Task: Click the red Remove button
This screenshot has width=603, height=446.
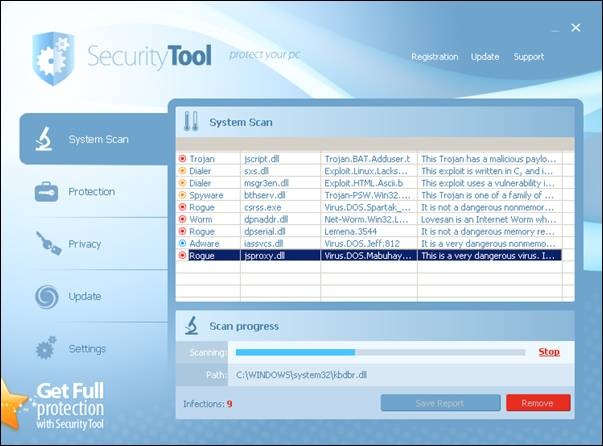Action: tap(538, 403)
